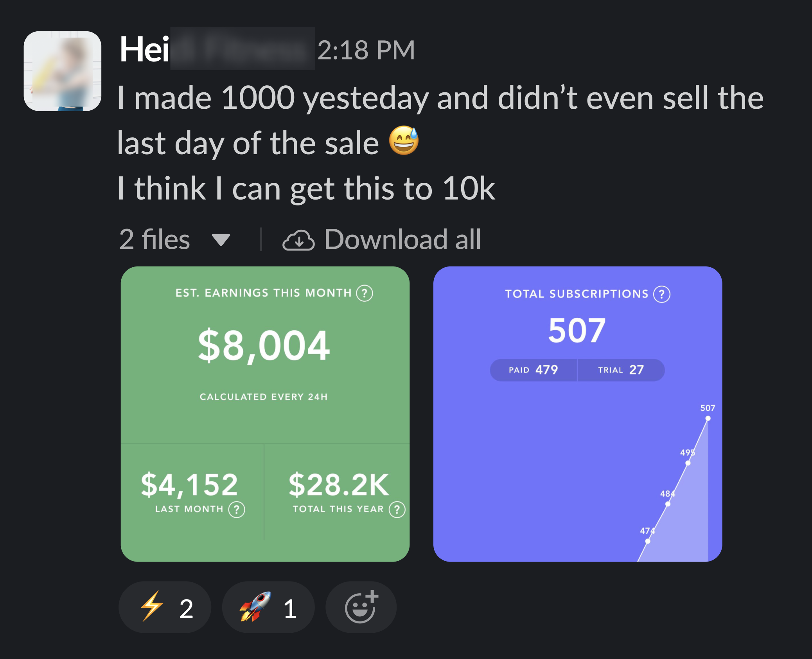Click the cloud download icon

pos(298,240)
